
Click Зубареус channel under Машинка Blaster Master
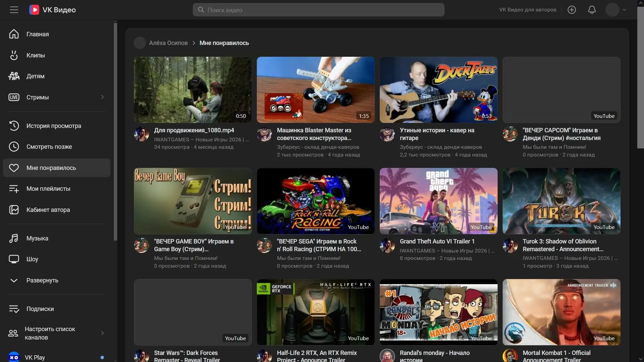point(318,147)
